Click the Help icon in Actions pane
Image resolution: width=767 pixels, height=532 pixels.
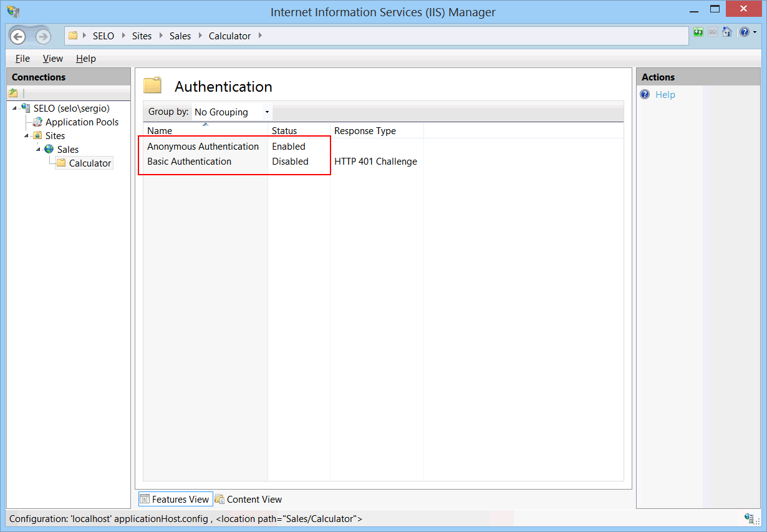coord(645,94)
